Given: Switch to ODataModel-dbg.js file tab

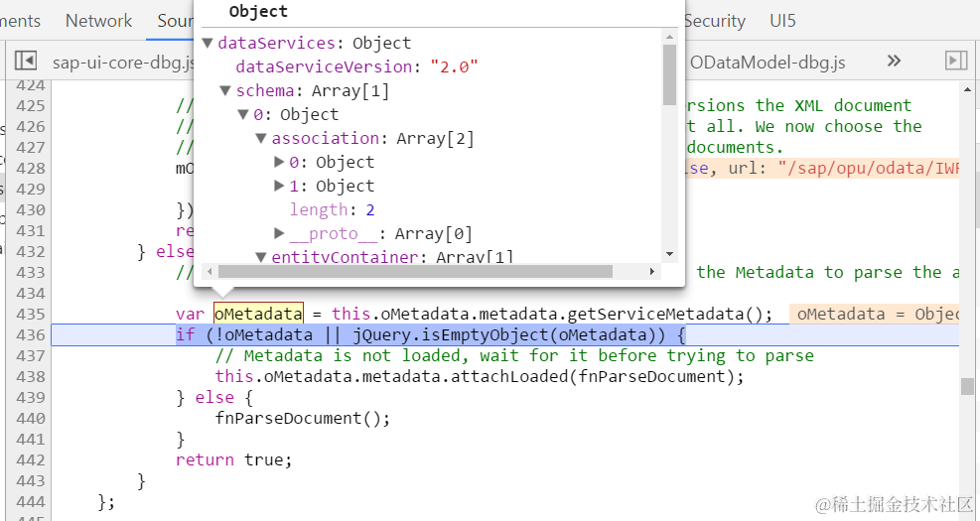Looking at the screenshot, I should pyautogui.click(x=768, y=63).
